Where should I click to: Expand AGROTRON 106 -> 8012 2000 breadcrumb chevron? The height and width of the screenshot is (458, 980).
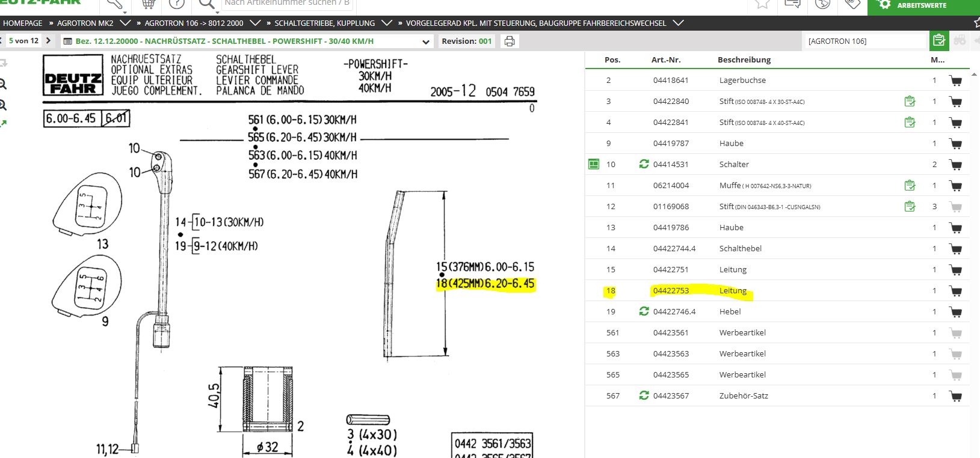coord(254,23)
